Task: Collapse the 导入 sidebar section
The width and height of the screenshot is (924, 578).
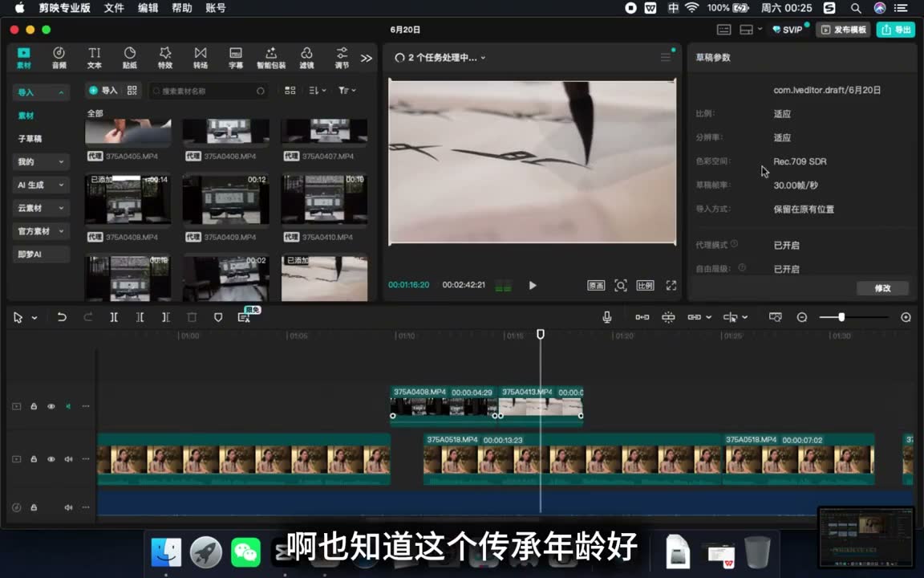Action: 40,92
